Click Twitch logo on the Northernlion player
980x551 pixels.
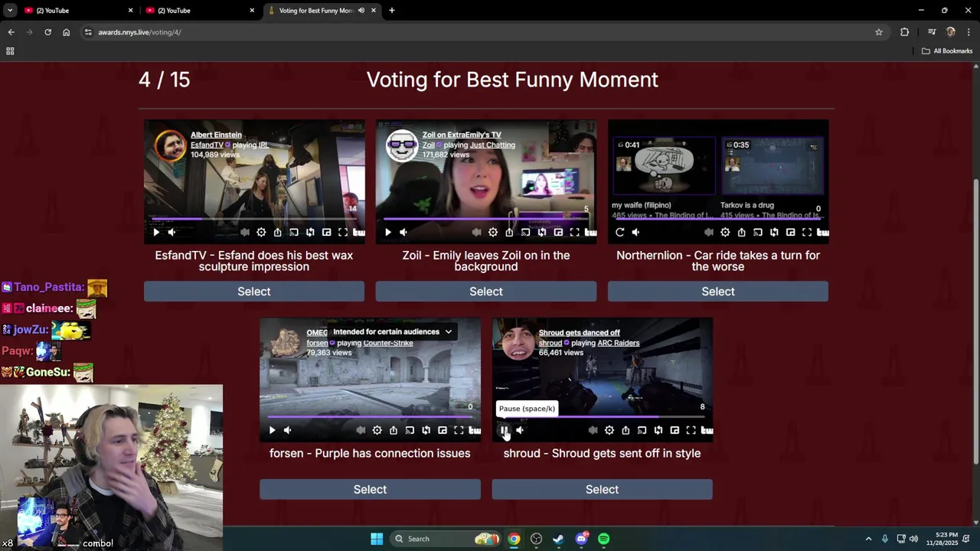coord(822,232)
